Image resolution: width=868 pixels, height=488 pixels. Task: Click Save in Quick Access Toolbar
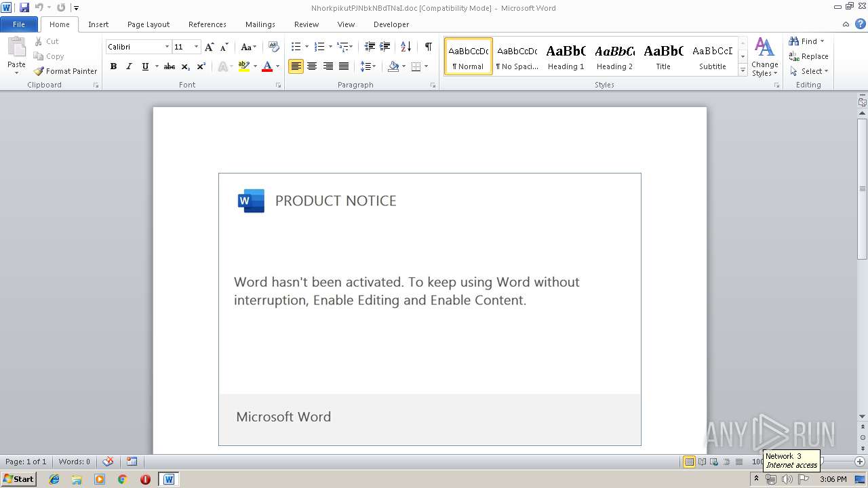pos(24,7)
